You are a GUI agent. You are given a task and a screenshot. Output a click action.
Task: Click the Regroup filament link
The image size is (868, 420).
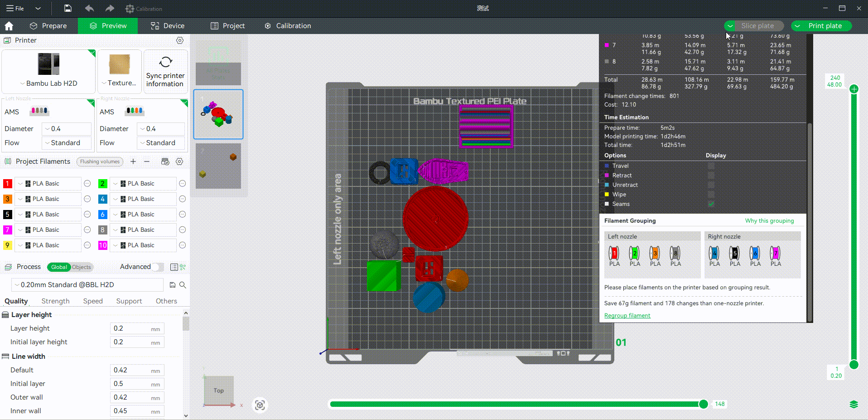tap(627, 316)
